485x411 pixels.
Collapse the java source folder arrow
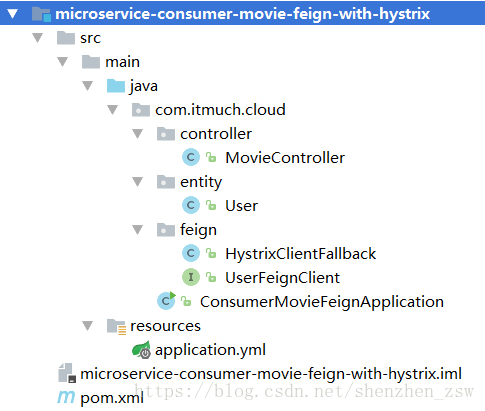[88, 86]
